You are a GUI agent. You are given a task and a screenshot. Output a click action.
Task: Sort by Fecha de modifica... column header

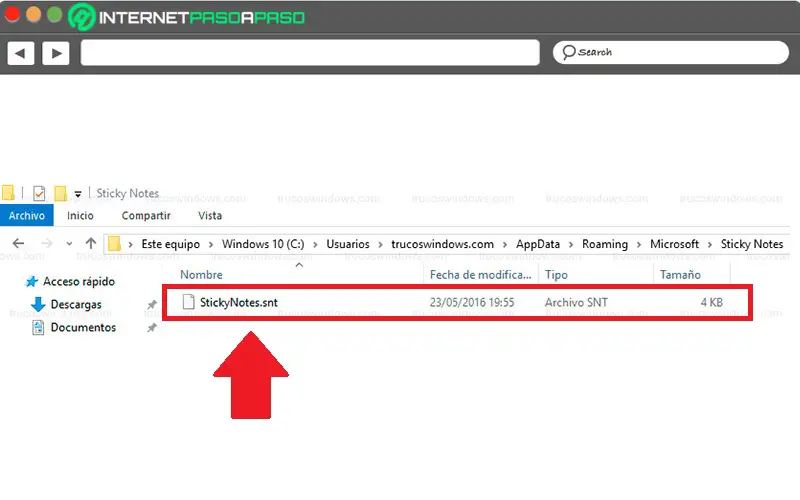[480, 274]
